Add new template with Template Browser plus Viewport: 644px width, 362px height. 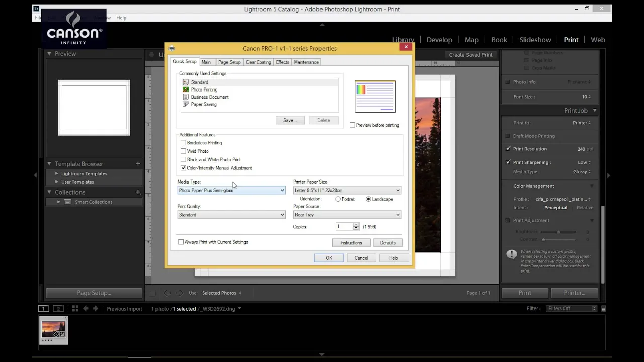138,163
